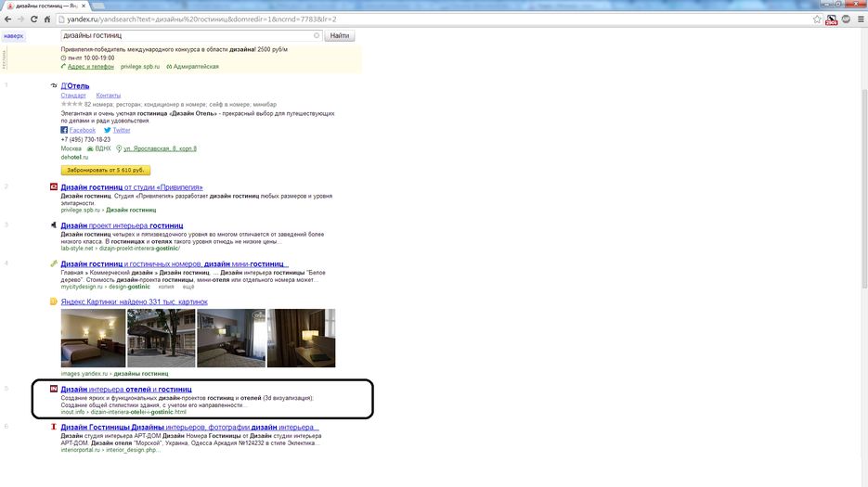Open the browser home page icon
The image size is (868, 487).
(x=47, y=19)
